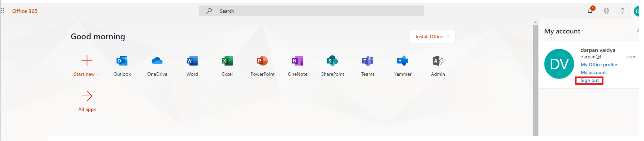Screen dimensions: 644x141
Task: Click the account avatar in header
Action: click(x=636, y=11)
